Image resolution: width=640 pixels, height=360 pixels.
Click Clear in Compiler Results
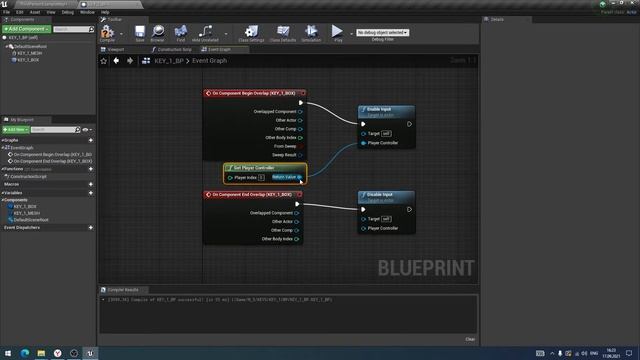(470, 339)
